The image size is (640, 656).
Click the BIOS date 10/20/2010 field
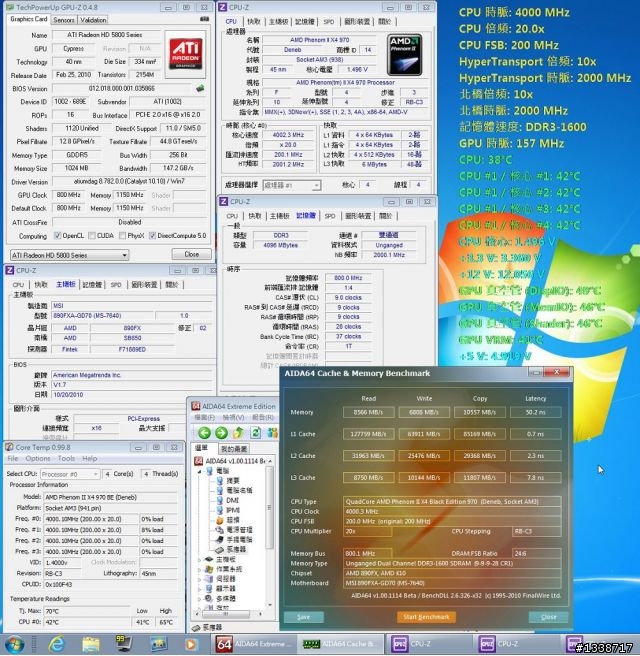(132, 395)
